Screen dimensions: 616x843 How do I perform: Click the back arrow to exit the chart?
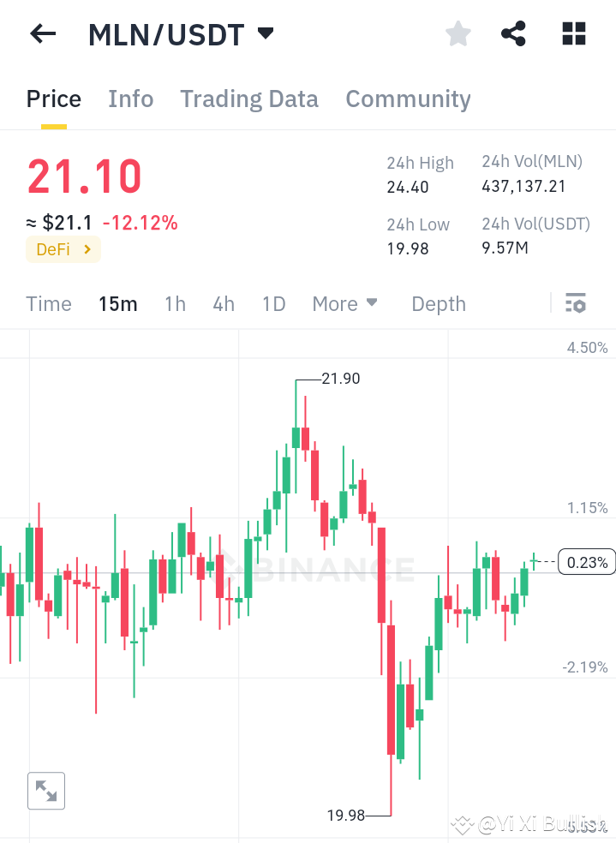point(41,33)
